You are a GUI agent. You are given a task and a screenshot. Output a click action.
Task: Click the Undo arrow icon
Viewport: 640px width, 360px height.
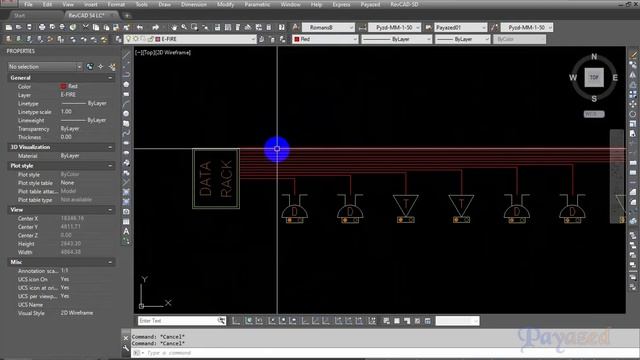140,27
